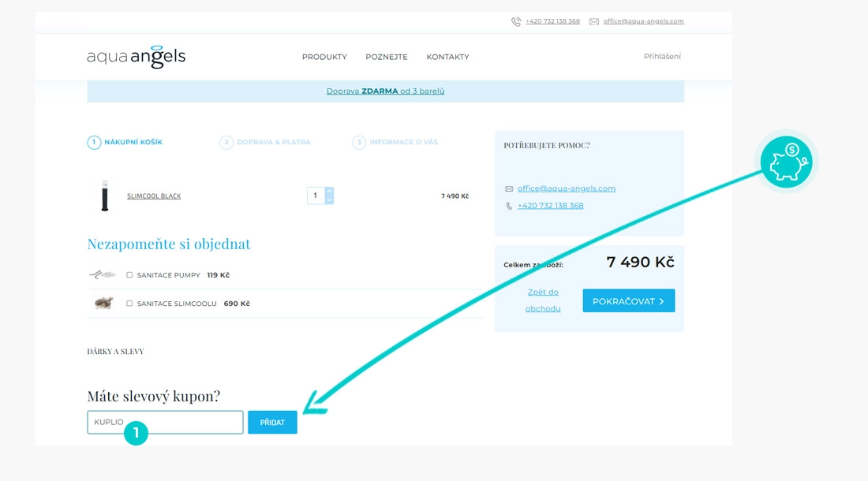Click the Nezapomeňte si objednat heading
The height and width of the screenshot is (481, 868).
169,244
